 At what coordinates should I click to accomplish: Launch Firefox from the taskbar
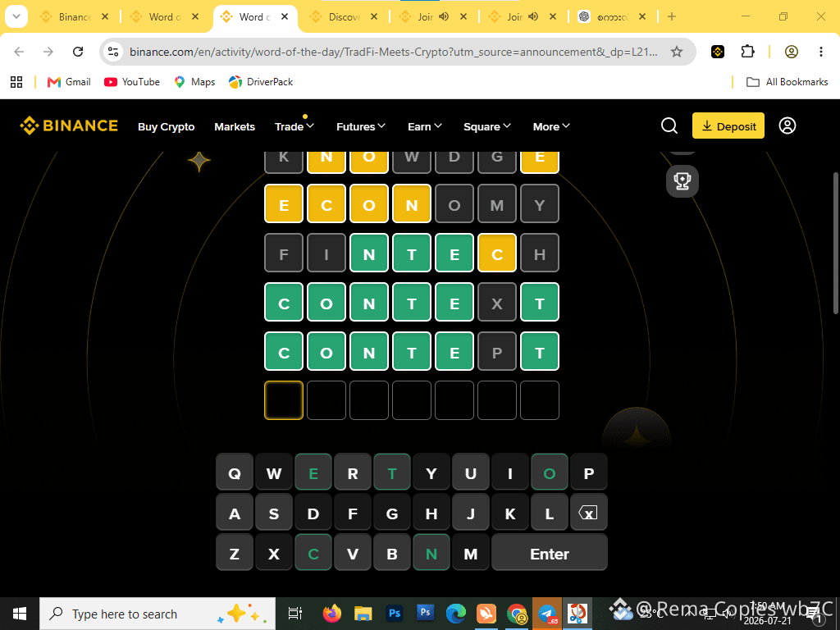(332, 614)
